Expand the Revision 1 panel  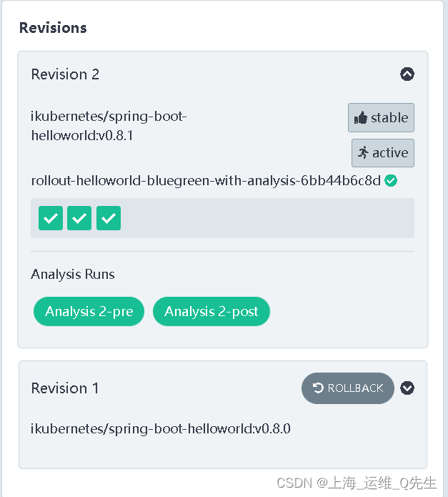click(x=407, y=388)
